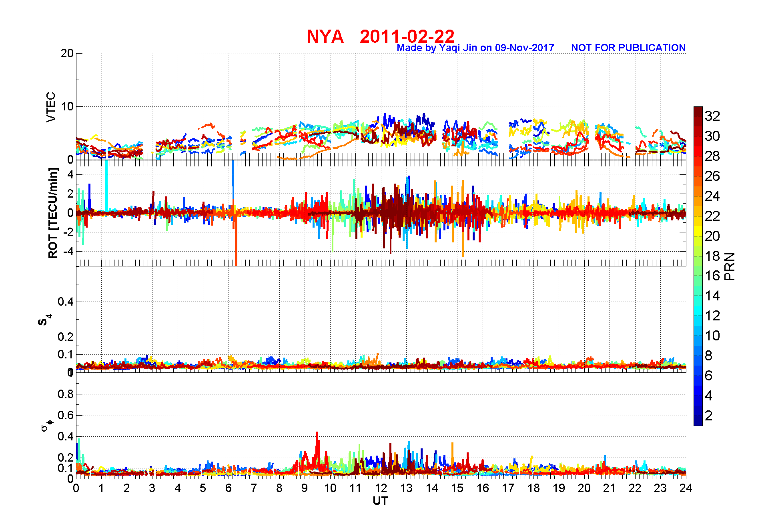Click the "NOT FOR PUBLICATION" notice
The height and width of the screenshot is (532, 762).
[628, 48]
